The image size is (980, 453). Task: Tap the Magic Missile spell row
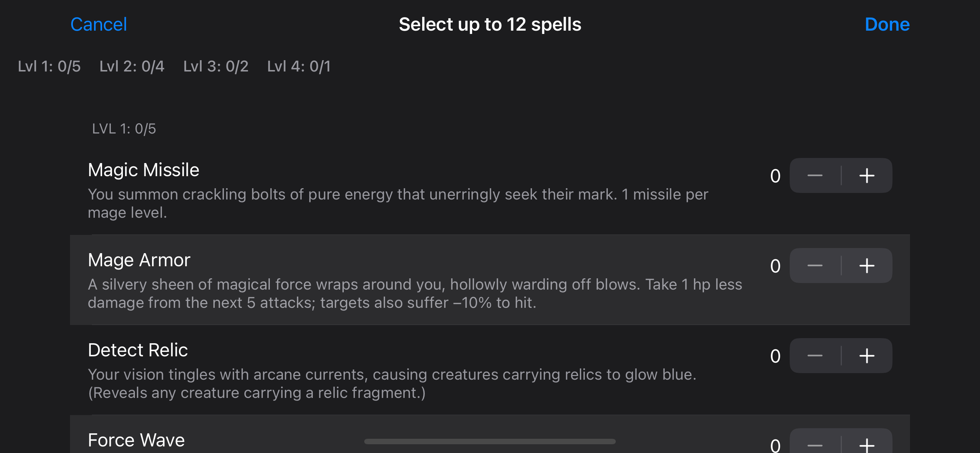tap(380, 190)
